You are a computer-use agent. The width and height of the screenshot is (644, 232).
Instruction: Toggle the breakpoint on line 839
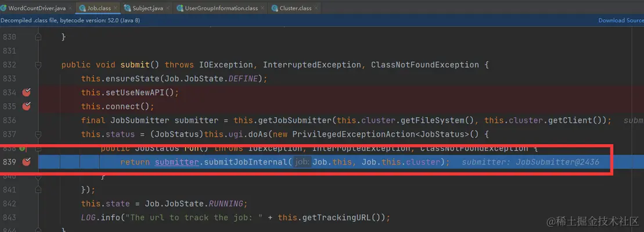pos(27,162)
